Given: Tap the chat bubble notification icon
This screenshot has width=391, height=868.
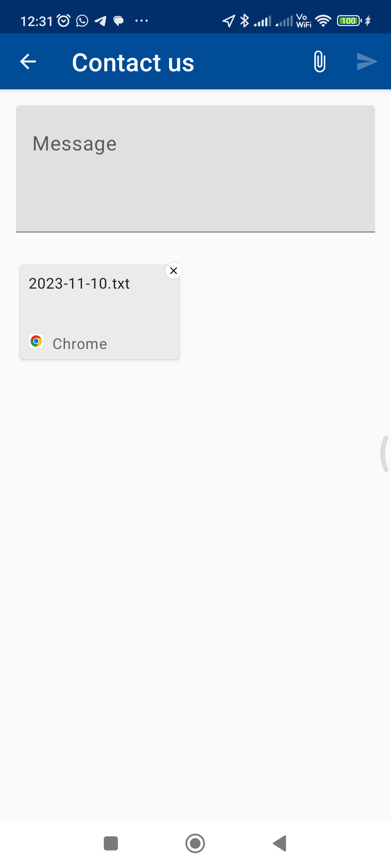Looking at the screenshot, I should (x=119, y=21).
